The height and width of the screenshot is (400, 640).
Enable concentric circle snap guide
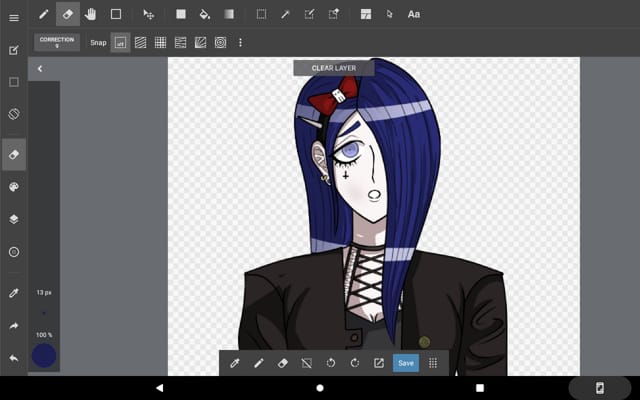pos(220,43)
